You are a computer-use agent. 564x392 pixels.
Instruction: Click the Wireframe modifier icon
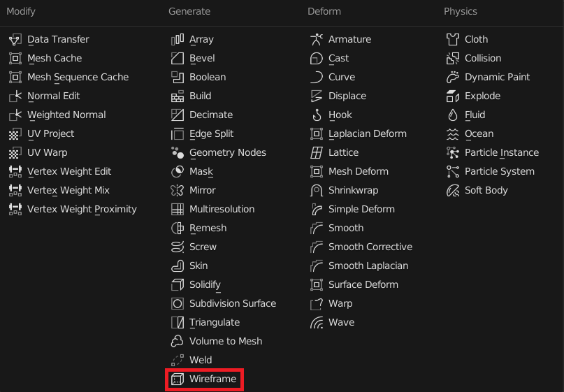coord(178,379)
